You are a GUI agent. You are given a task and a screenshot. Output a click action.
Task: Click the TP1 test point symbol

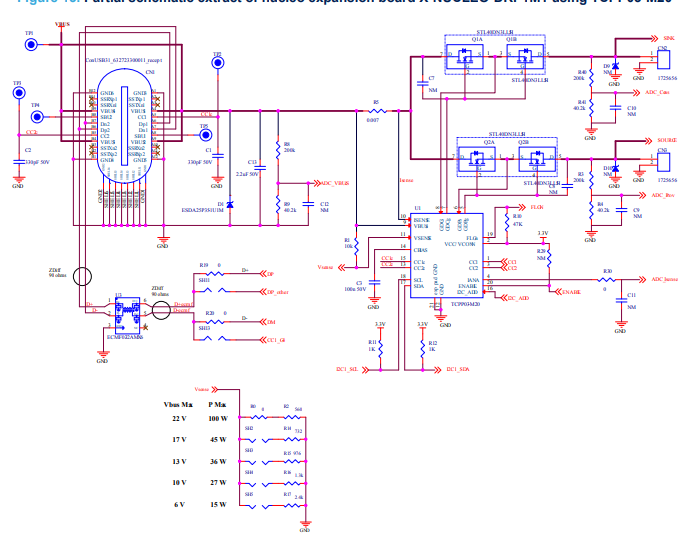tap(31, 45)
